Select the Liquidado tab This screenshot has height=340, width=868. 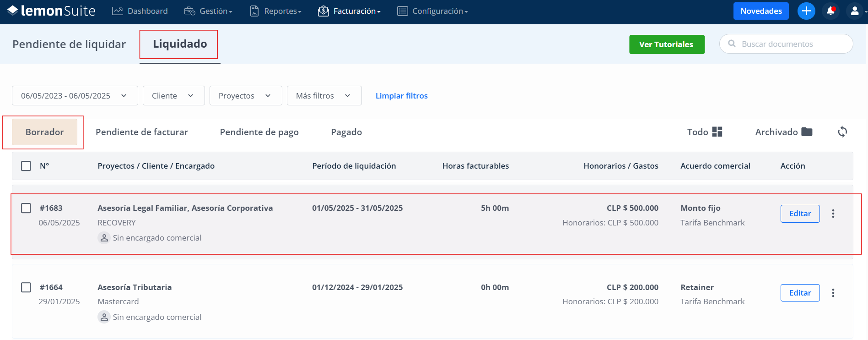tap(180, 44)
